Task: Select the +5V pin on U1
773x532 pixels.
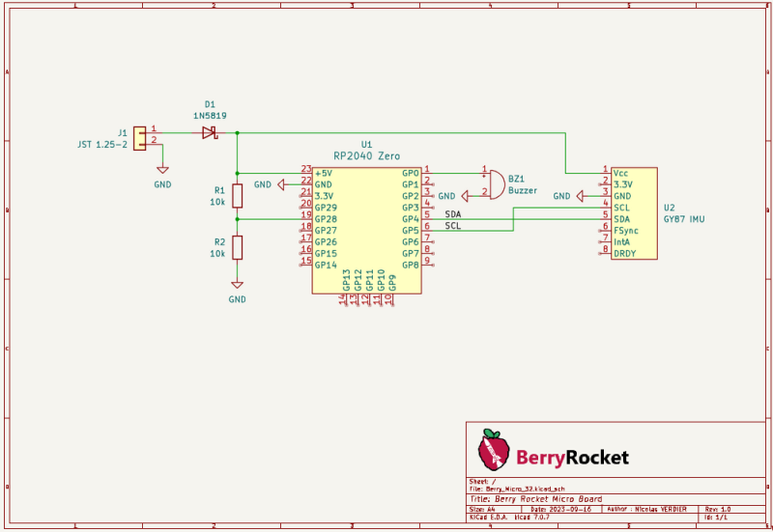Action: (323, 173)
